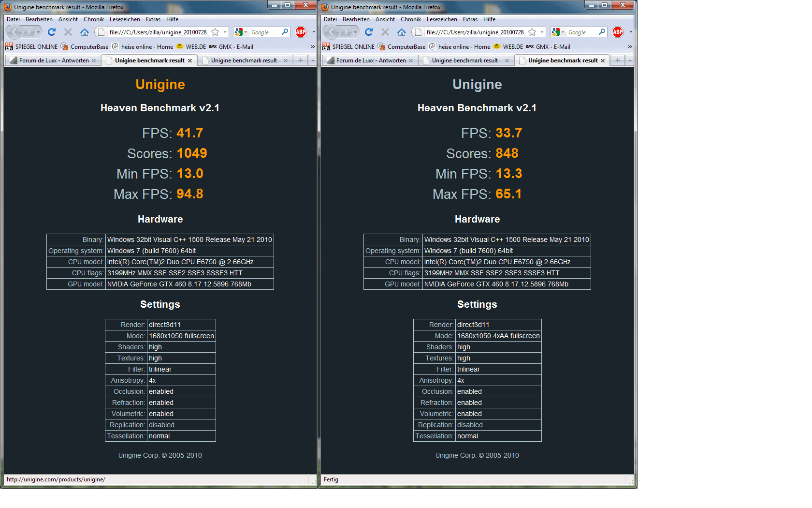Bookmark page with star in left URL bar
812x508 pixels.
[216, 32]
